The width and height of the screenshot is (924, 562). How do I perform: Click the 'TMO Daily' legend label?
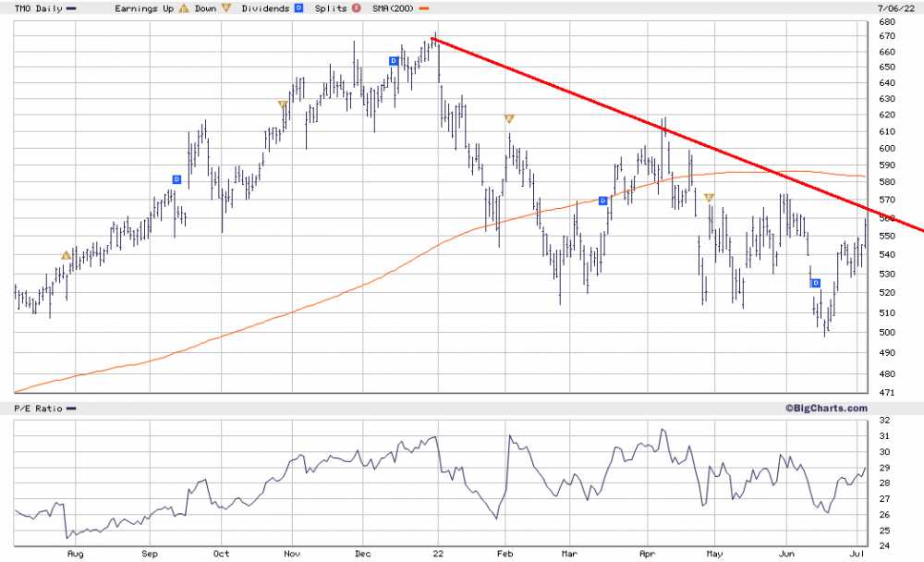click(38, 8)
